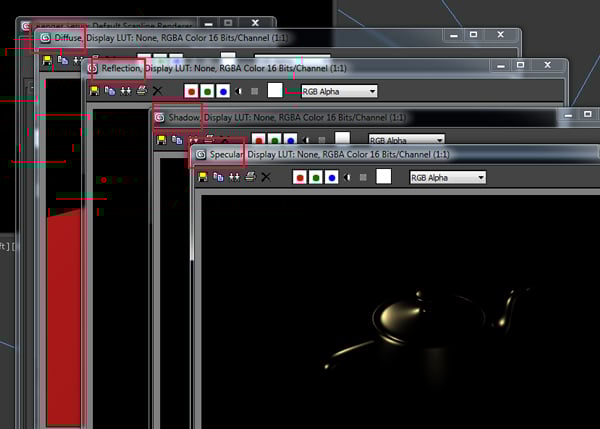
Task: Select the Shadow window title text
Action: [287, 117]
